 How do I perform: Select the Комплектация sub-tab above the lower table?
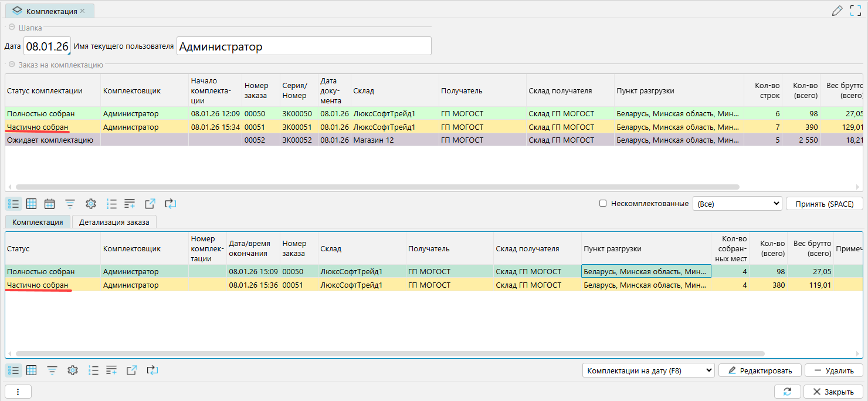click(x=38, y=222)
